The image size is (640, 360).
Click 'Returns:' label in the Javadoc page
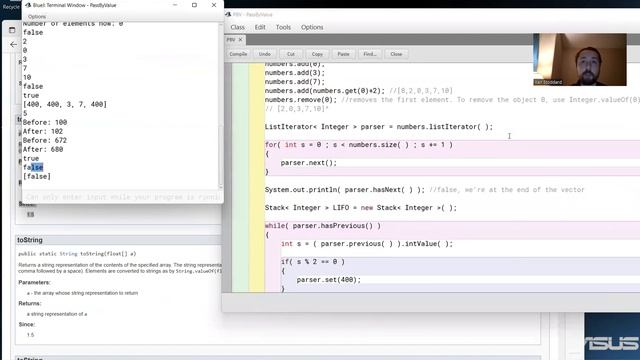click(x=30, y=304)
